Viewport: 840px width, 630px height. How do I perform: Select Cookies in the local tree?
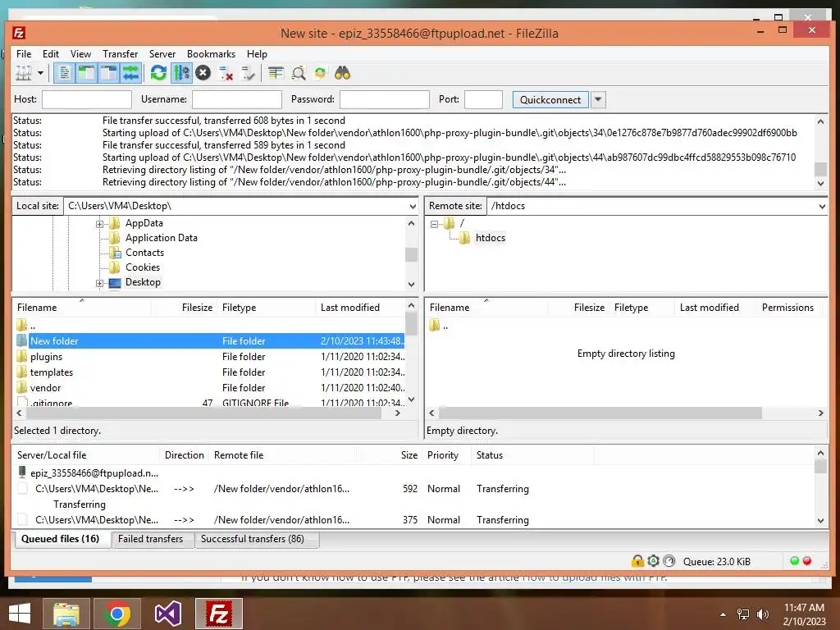[143, 267]
